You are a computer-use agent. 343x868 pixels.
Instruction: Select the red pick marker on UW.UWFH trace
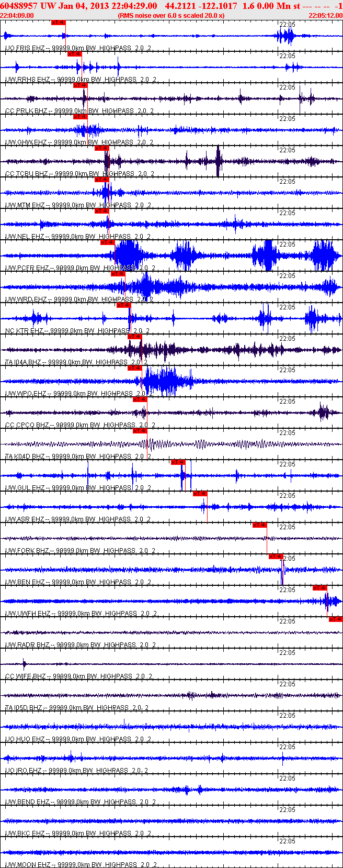(320, 588)
